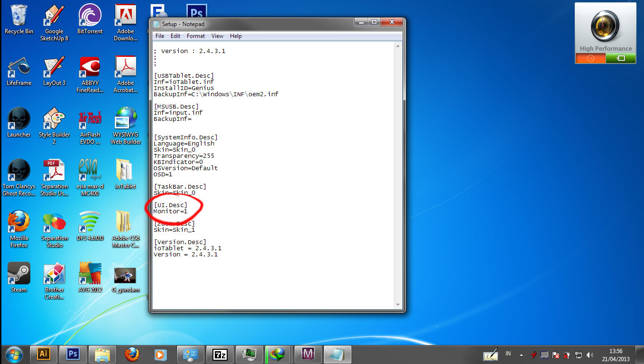This screenshot has width=644, height=364.
Task: Click the '[USBTablet.Desc]' section header
Action: pos(184,75)
